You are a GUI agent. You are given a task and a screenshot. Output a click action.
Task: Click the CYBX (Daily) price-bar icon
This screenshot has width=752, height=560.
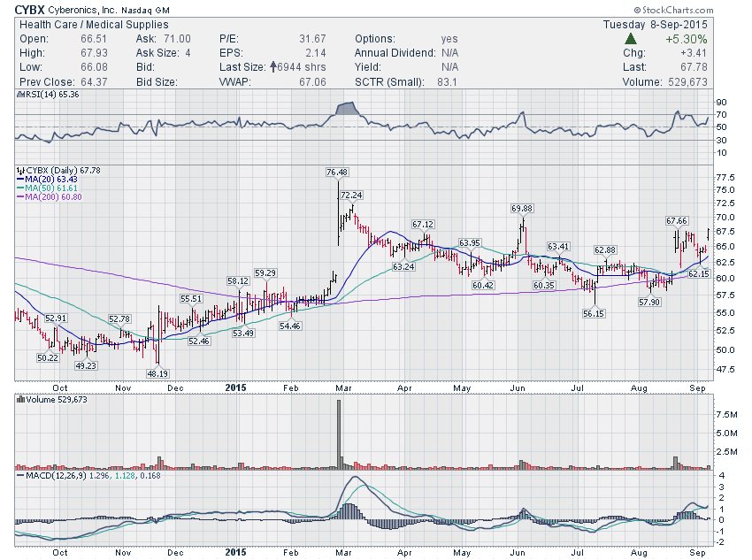[x=20, y=170]
